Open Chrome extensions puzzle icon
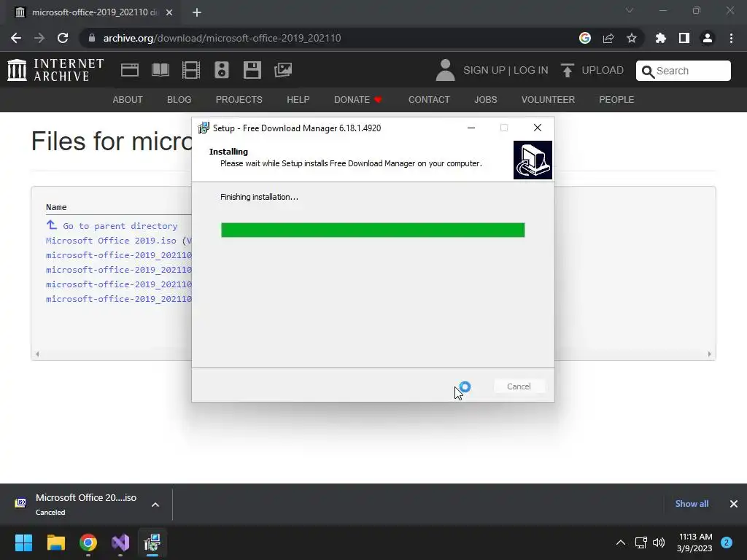This screenshot has height=560, width=747. point(661,38)
